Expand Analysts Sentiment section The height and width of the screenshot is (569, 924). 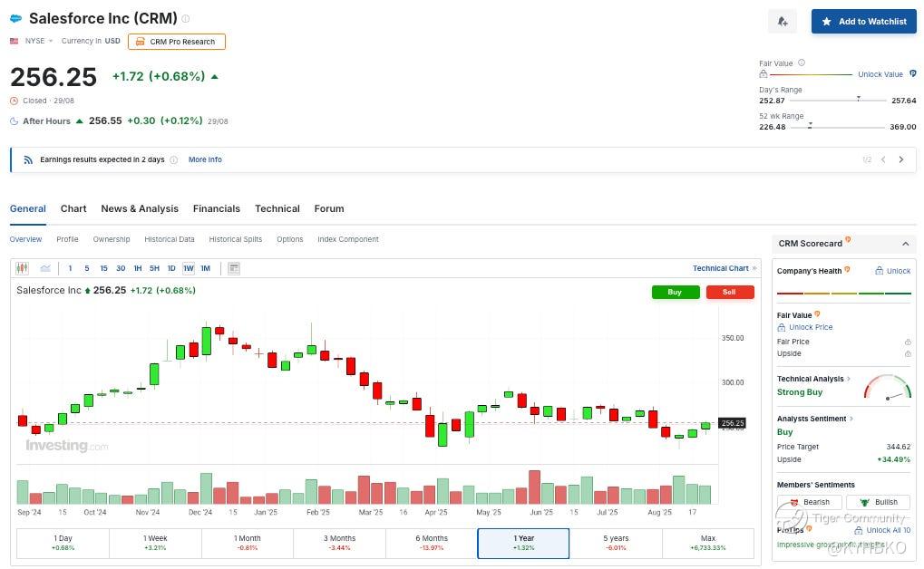click(x=815, y=419)
